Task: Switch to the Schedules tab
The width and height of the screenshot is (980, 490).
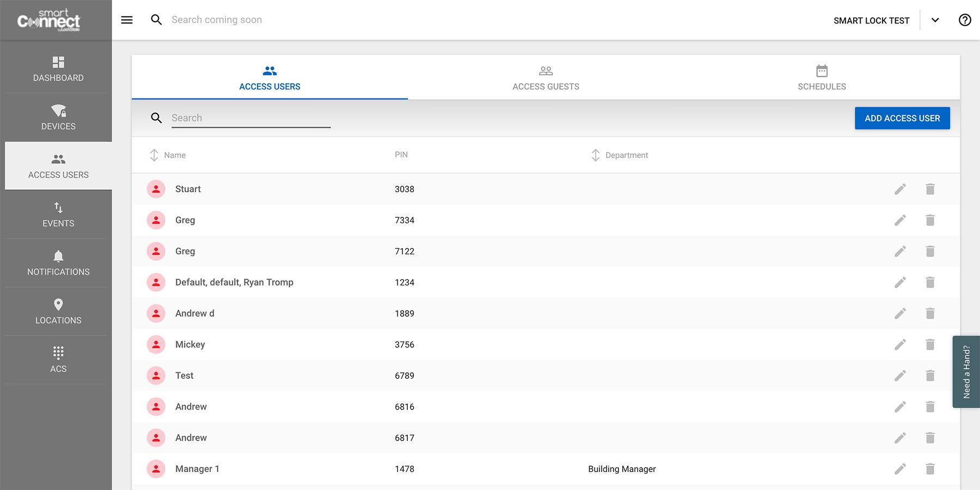Action: click(x=822, y=77)
